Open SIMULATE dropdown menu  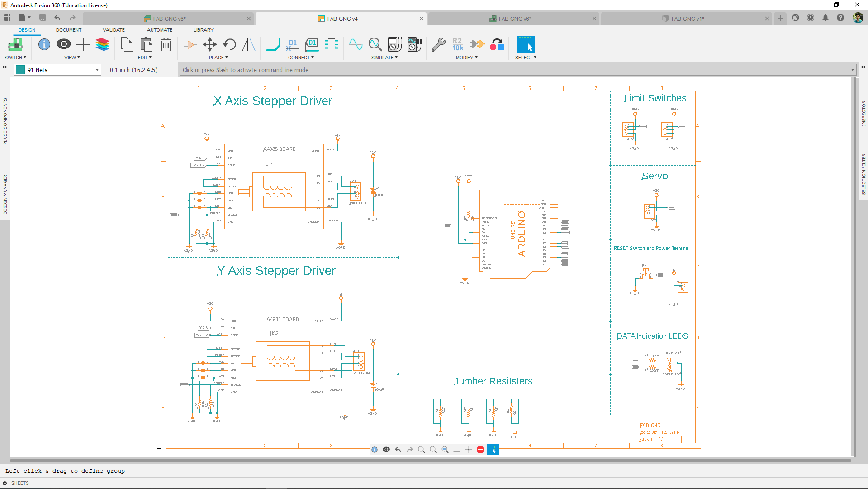(384, 58)
